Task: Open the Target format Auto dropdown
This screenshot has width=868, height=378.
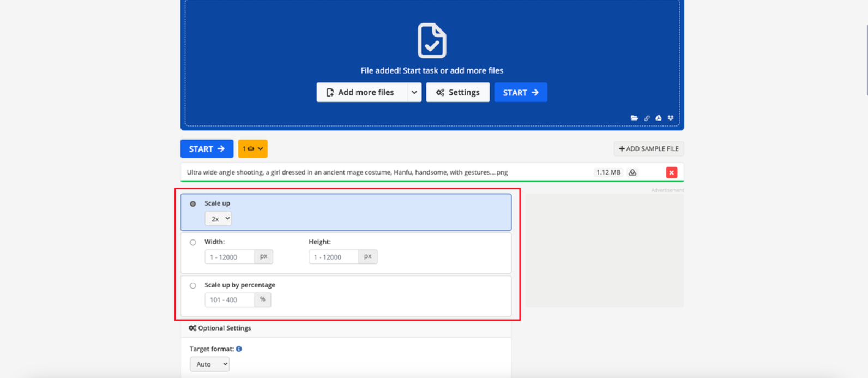Action: coord(209,364)
